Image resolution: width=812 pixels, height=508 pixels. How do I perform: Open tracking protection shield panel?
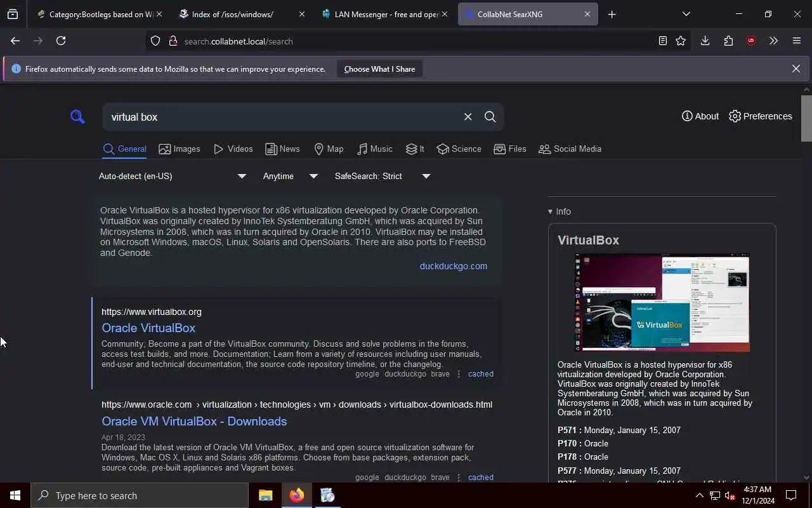(x=155, y=41)
